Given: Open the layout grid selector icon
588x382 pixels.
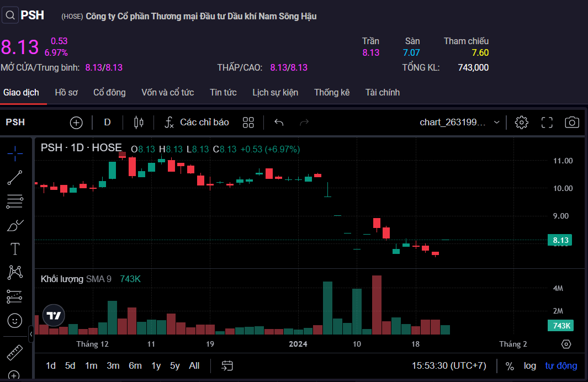Looking at the screenshot, I should click(x=248, y=123).
